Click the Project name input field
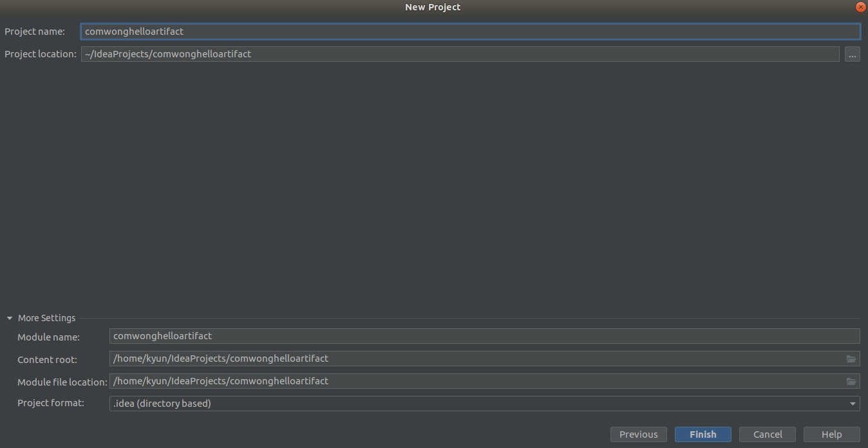Image resolution: width=868 pixels, height=448 pixels. click(x=471, y=32)
